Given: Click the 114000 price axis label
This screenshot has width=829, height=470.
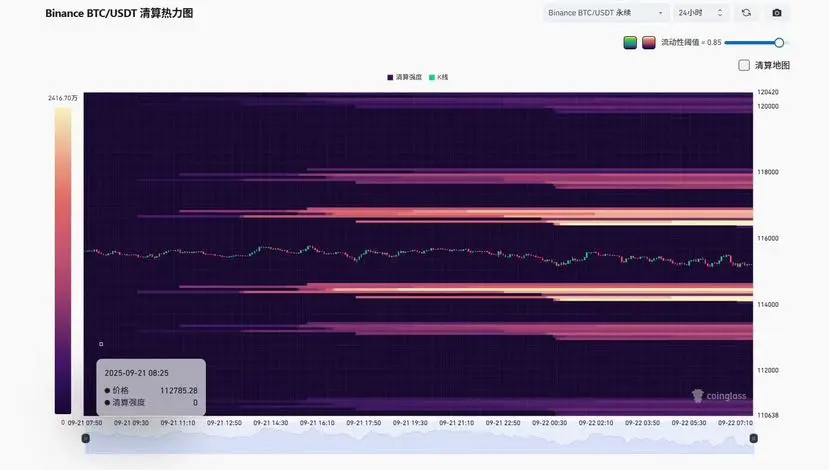Looking at the screenshot, I should pyautogui.click(x=768, y=305).
